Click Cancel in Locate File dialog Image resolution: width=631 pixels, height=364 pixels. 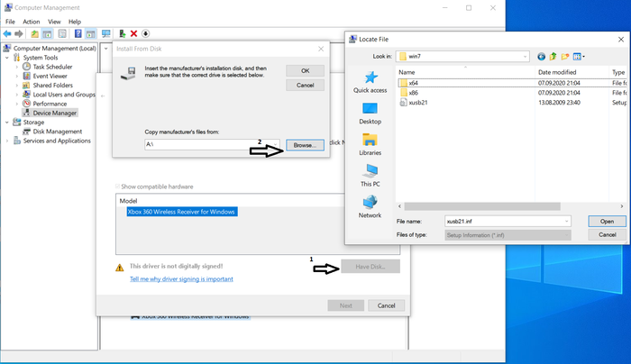click(607, 235)
